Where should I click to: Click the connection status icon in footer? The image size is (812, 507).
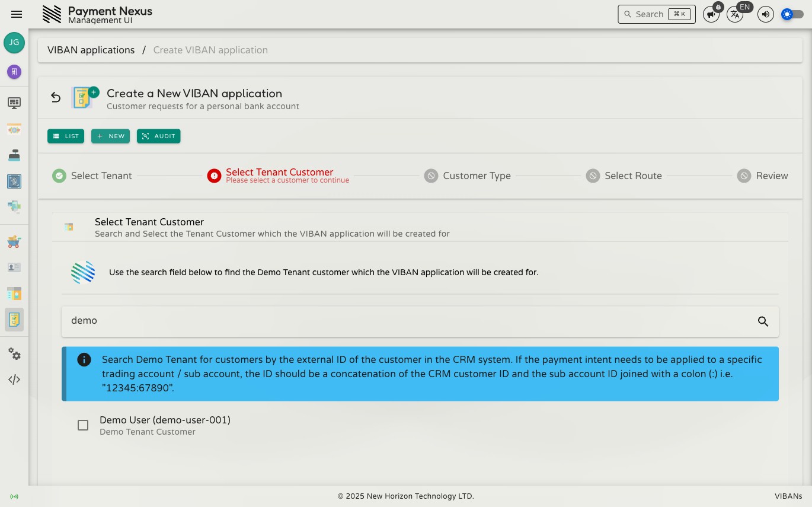(14, 496)
